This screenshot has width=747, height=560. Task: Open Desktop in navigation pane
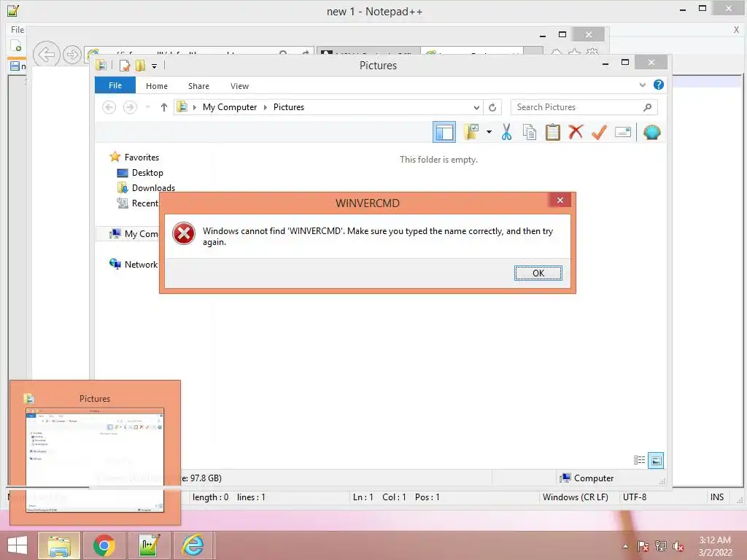click(x=147, y=172)
